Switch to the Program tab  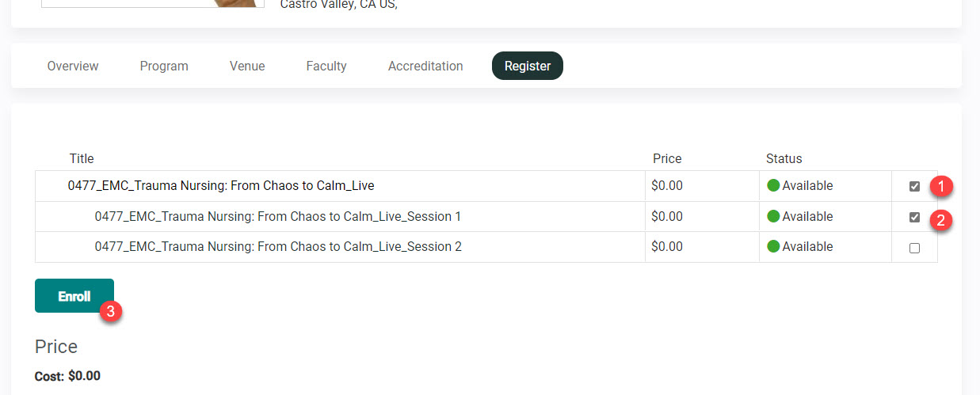coord(164,66)
